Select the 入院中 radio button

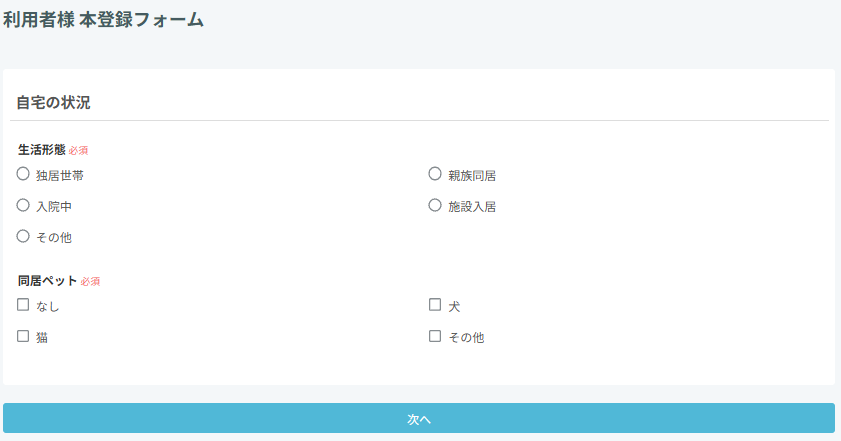pyautogui.click(x=23, y=205)
